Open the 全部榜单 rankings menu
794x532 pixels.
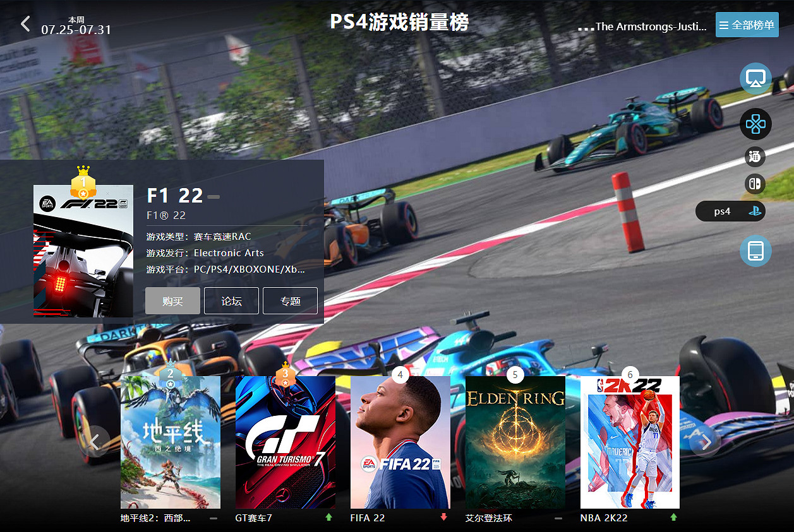[x=747, y=25]
